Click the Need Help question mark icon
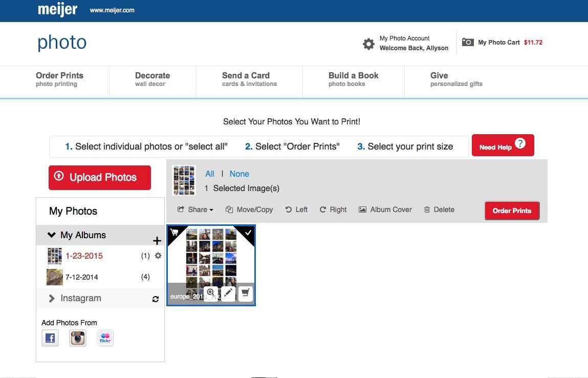Screen dimensions: 588x378 (x=520, y=143)
